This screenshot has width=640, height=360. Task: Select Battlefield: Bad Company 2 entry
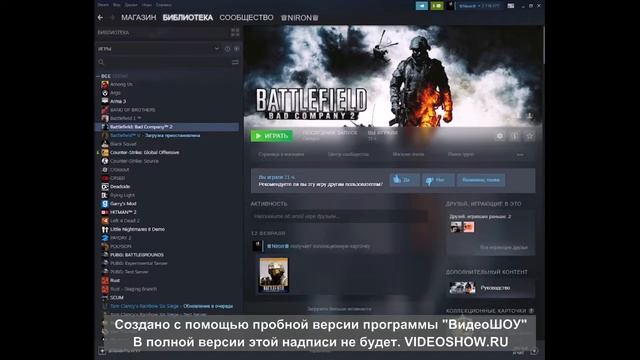(167, 127)
